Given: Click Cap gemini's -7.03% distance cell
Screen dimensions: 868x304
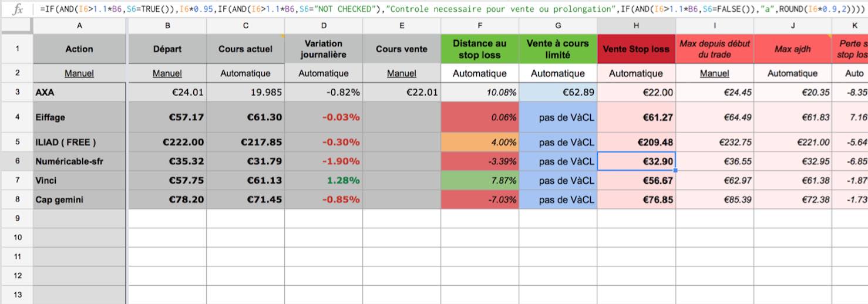Looking at the screenshot, I should click(480, 200).
